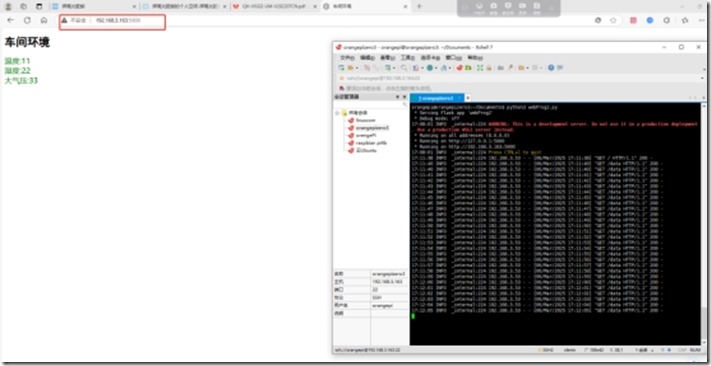Click the lock icon in Xshell toolbar

tap(489, 68)
